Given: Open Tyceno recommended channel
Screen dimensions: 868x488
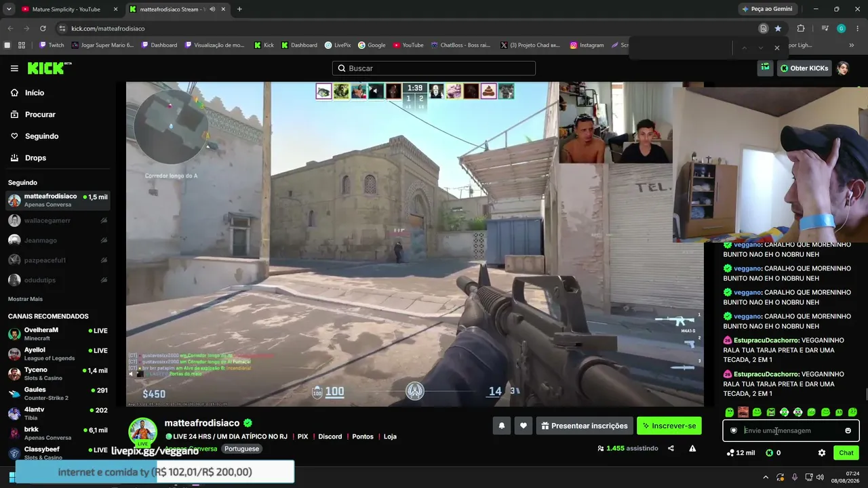Looking at the screenshot, I should click(58, 373).
